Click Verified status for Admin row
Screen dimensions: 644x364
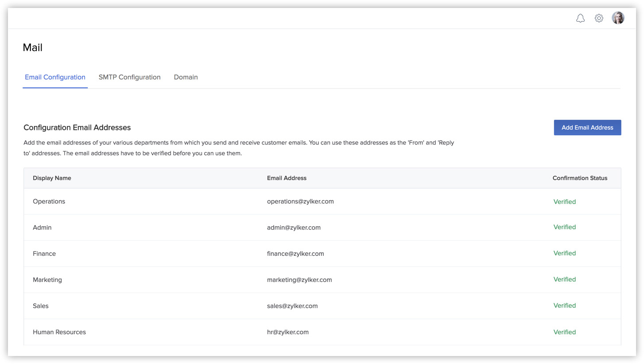[565, 227]
